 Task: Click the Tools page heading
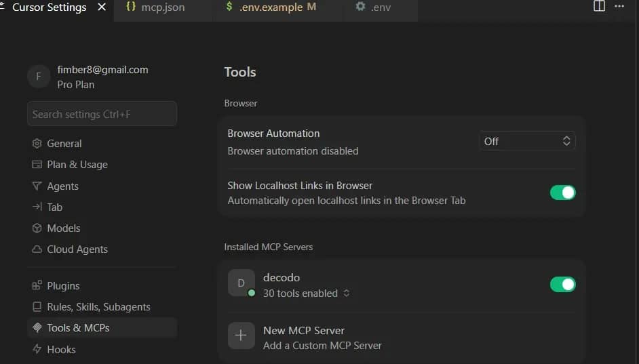(240, 72)
